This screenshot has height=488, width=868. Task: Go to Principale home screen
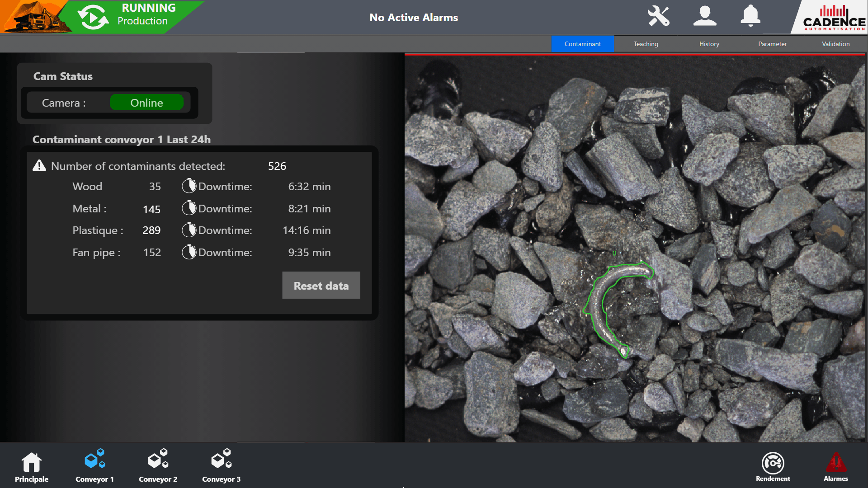tap(32, 467)
